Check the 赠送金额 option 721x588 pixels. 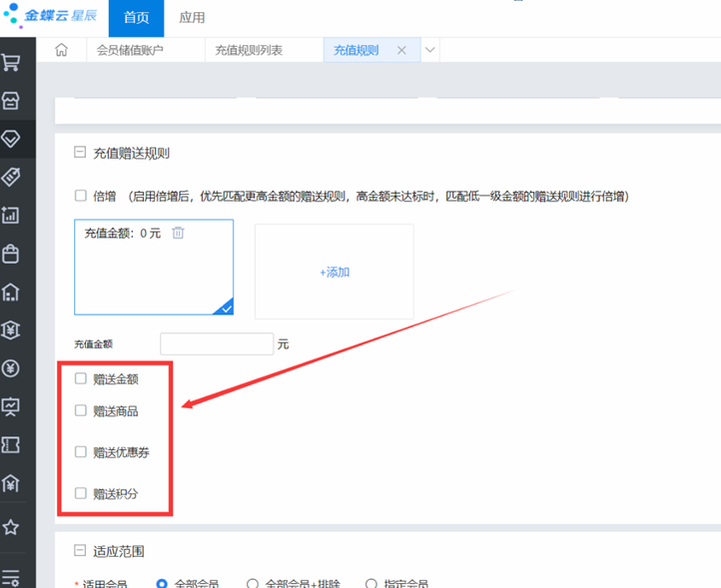click(81, 378)
